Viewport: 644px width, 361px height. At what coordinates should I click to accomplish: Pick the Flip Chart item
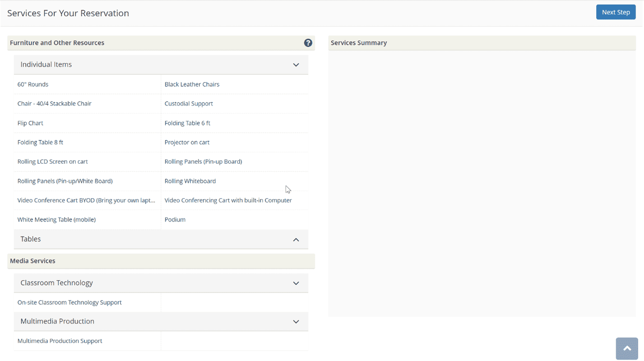point(30,123)
